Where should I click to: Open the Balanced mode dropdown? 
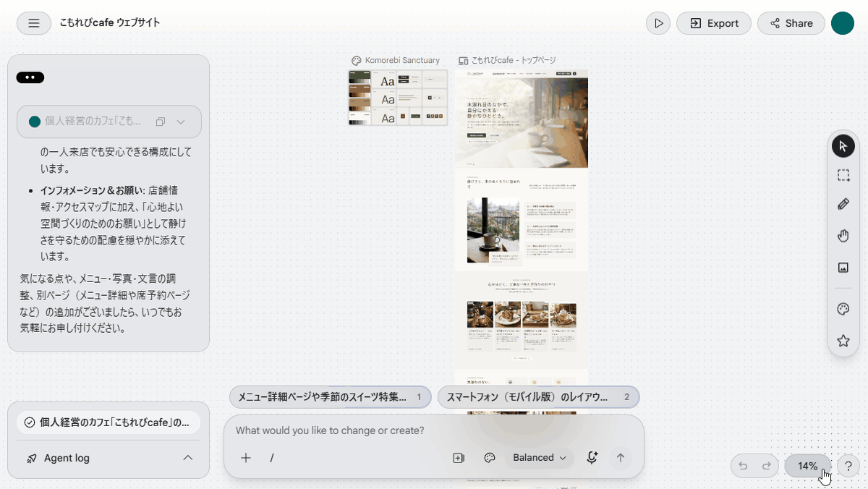[540, 458]
